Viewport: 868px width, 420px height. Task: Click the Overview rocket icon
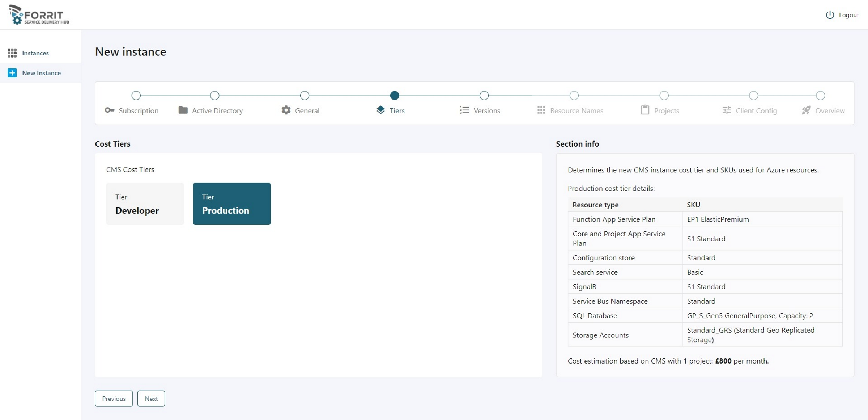pos(806,110)
